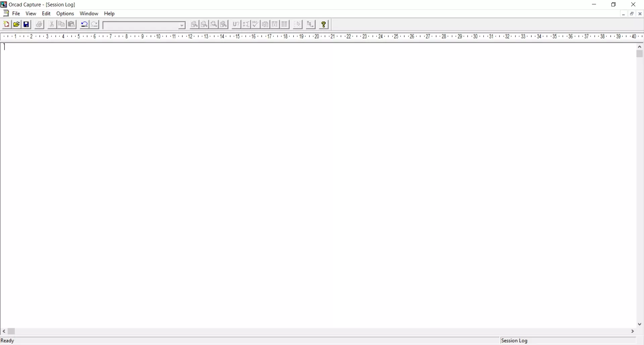
Task: Click the horizontal scrollbar thumb
Action: pyautogui.click(x=11, y=331)
